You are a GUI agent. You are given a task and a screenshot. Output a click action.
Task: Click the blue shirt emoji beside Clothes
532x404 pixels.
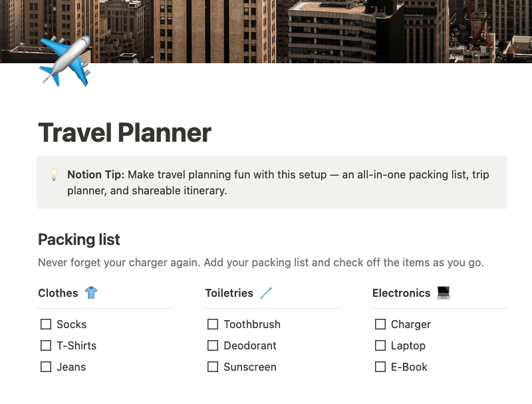tap(91, 293)
